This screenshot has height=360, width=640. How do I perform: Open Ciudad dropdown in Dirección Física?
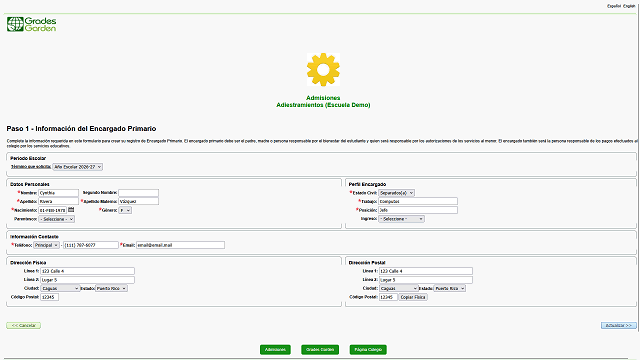60,289
